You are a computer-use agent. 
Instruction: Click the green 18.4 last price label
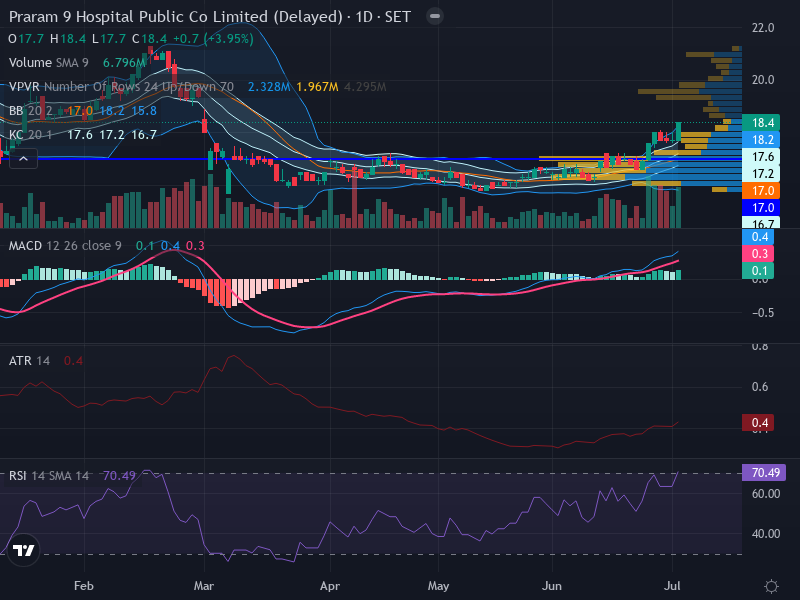point(761,122)
